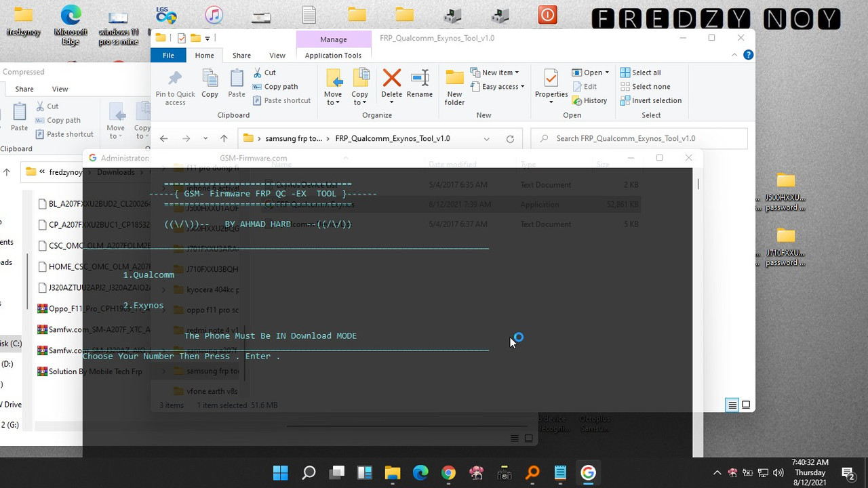Click the Rename icon in Organize group

click(420, 84)
